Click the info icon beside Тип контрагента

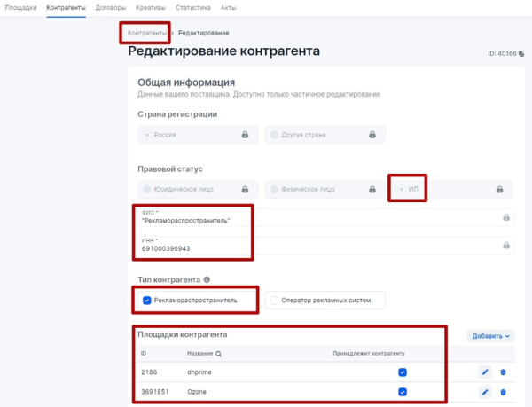[207, 280]
